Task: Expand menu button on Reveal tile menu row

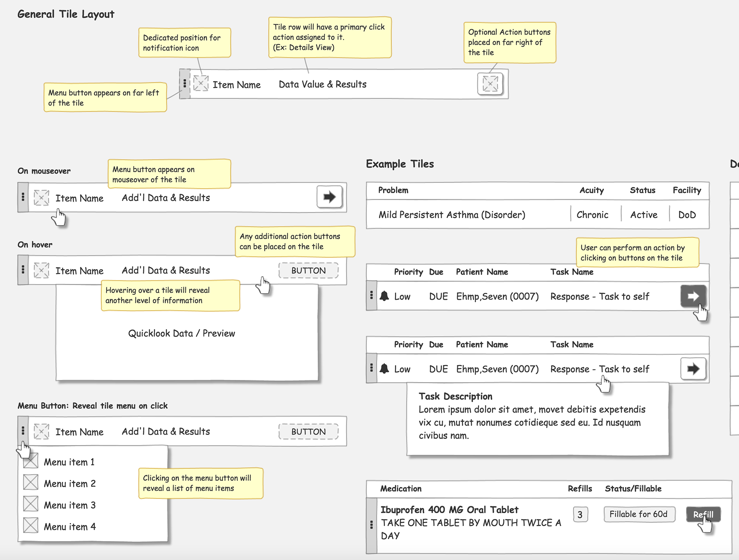Action: click(x=23, y=430)
